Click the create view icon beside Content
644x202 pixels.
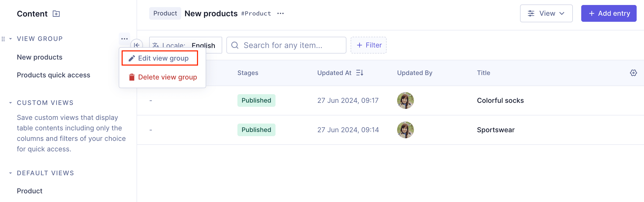(x=56, y=13)
